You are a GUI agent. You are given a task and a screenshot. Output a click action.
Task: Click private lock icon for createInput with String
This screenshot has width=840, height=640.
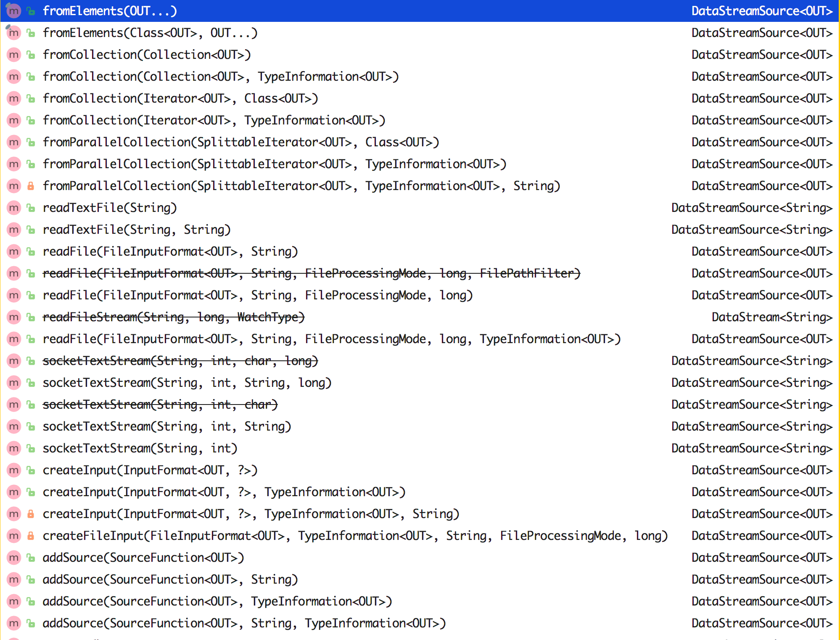point(31,514)
